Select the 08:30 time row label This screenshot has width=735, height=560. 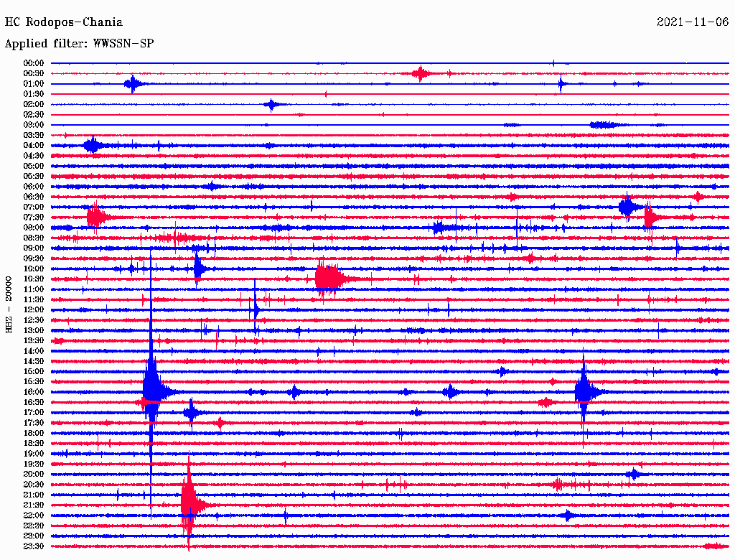coord(34,238)
